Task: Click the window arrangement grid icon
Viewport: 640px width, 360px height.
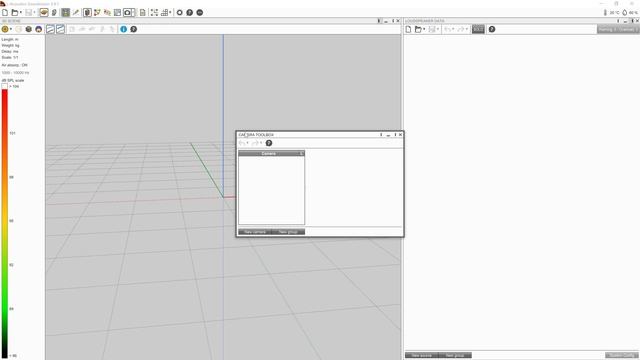Action: tap(164, 13)
